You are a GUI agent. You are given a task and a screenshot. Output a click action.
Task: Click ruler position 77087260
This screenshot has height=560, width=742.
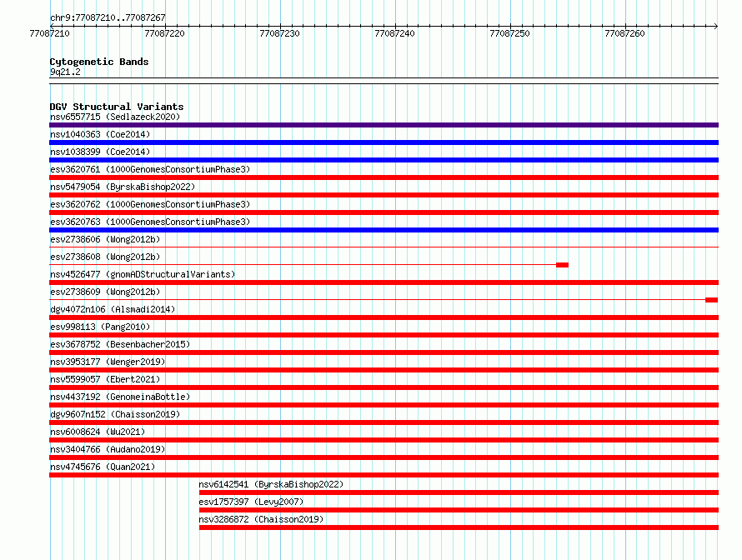tap(624, 33)
